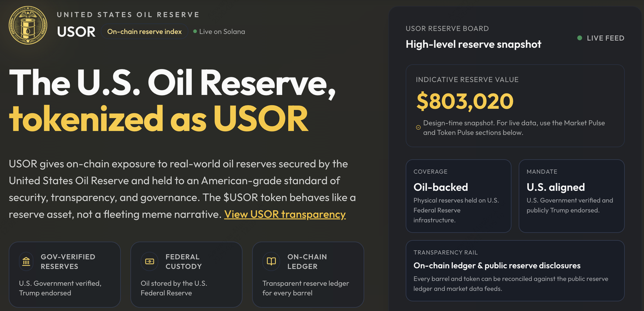Click the green Live Feed status dot
The width and height of the screenshot is (644, 311).
point(580,38)
